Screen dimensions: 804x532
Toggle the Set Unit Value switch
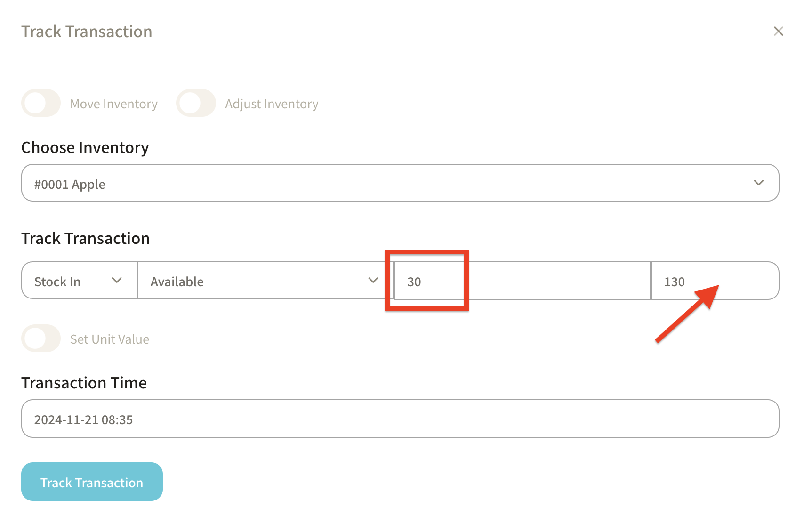(x=41, y=339)
